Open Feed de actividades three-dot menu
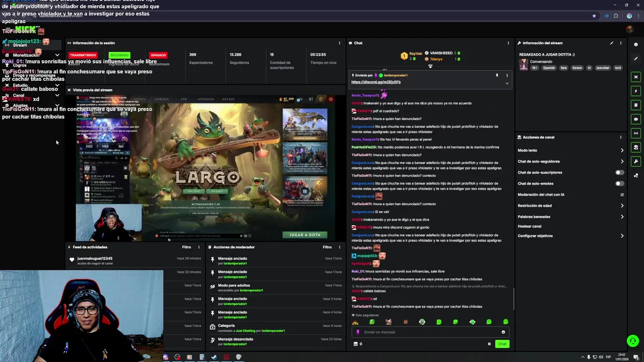Viewport: 644px width, 362px height. (x=199, y=247)
